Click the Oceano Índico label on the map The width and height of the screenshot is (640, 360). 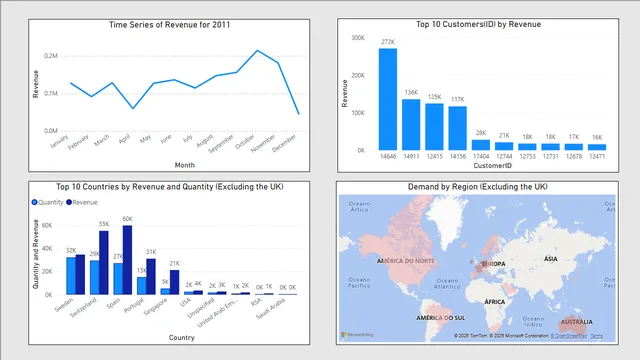pos(533,322)
